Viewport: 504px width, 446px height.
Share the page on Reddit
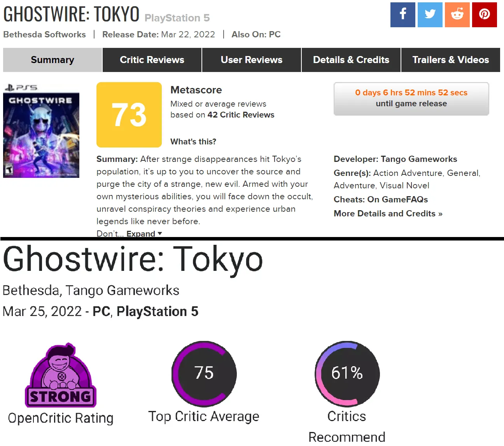457,15
